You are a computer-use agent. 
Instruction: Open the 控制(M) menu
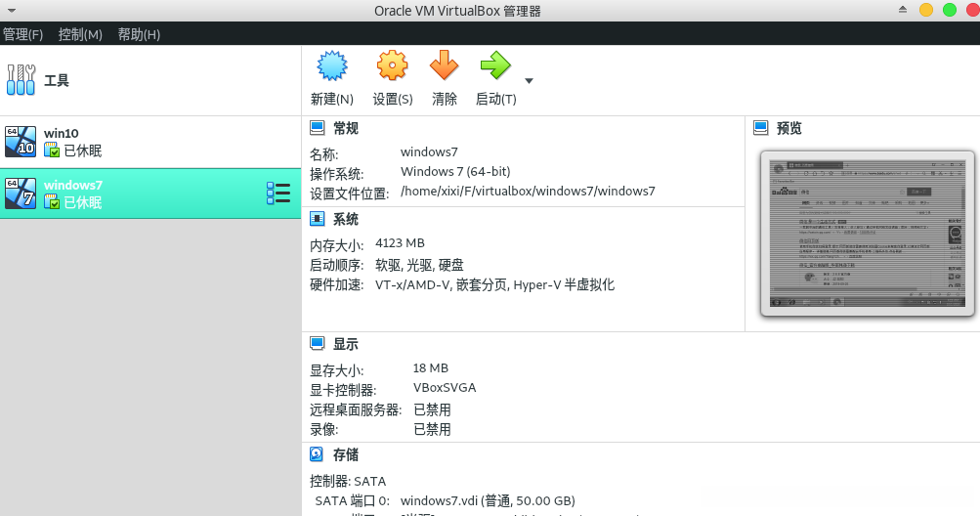80,34
